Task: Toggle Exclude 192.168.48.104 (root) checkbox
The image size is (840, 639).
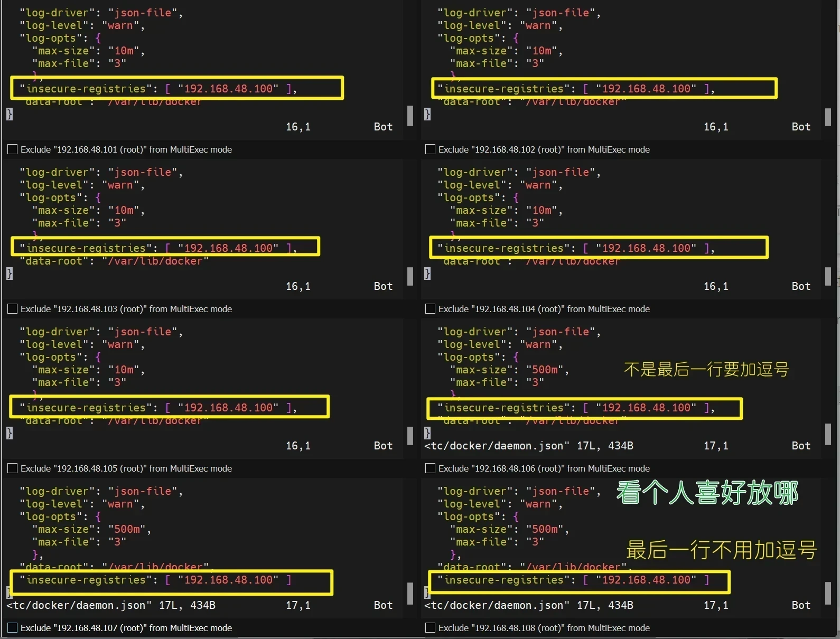Action: [430, 309]
